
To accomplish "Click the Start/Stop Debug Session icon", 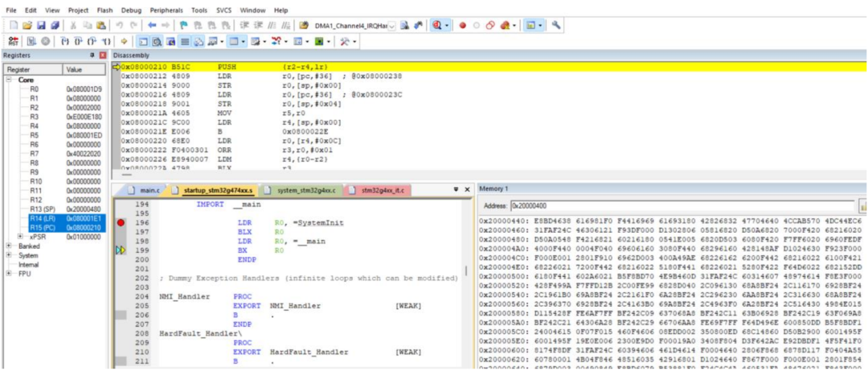I will 436,26.
